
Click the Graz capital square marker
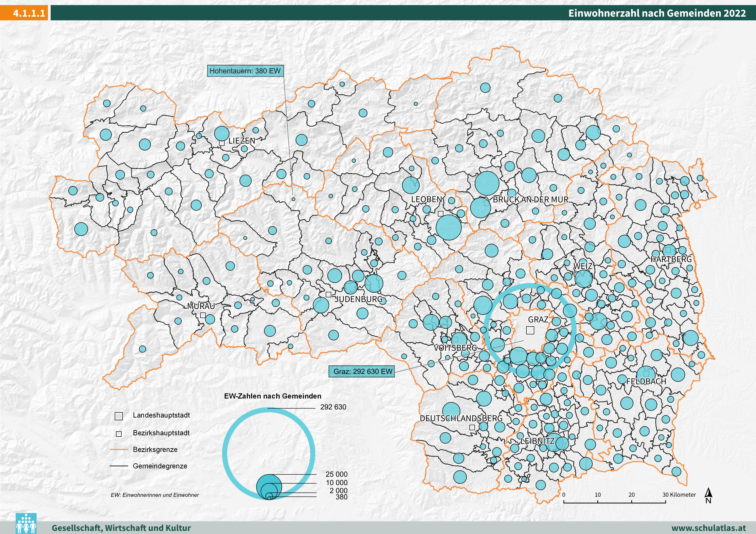tap(530, 330)
